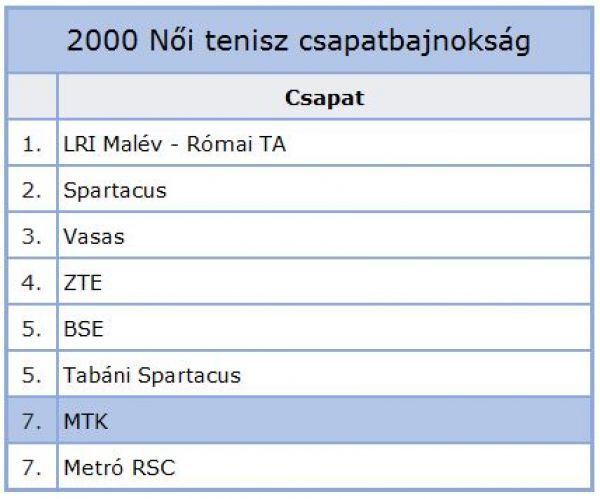Viewport: 600px width, 499px height.
Task: Select the Metró RSC team
Action: [x=119, y=467]
